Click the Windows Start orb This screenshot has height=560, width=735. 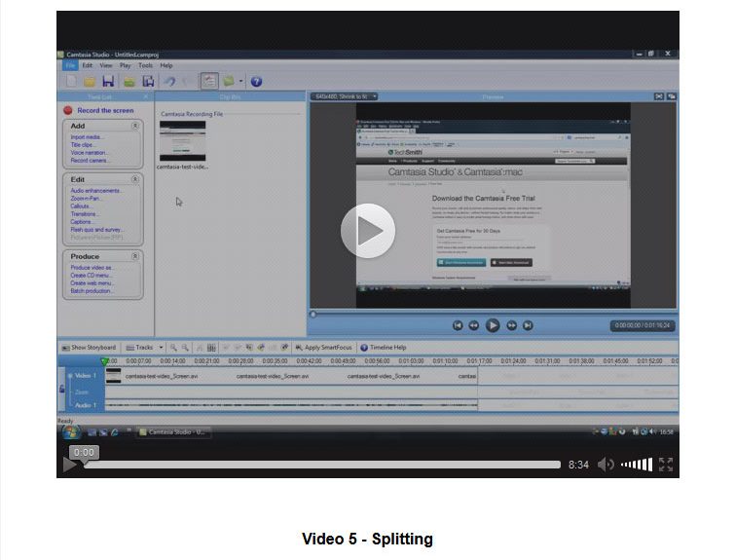point(71,431)
